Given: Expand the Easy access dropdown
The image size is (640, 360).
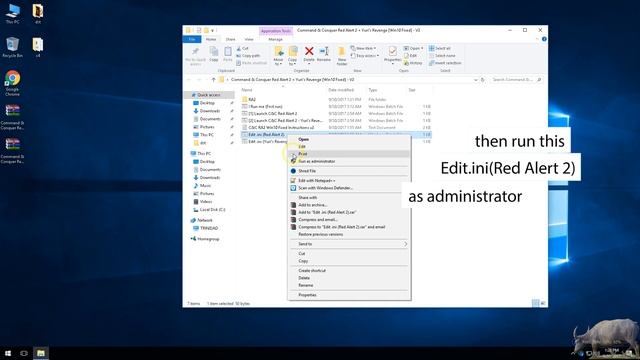Looking at the screenshot, I should tap(365, 56).
